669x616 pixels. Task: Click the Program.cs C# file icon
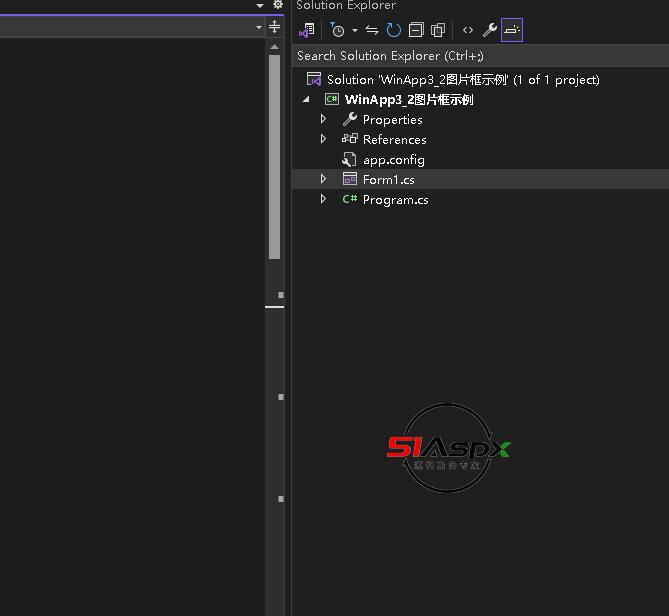[x=350, y=199]
